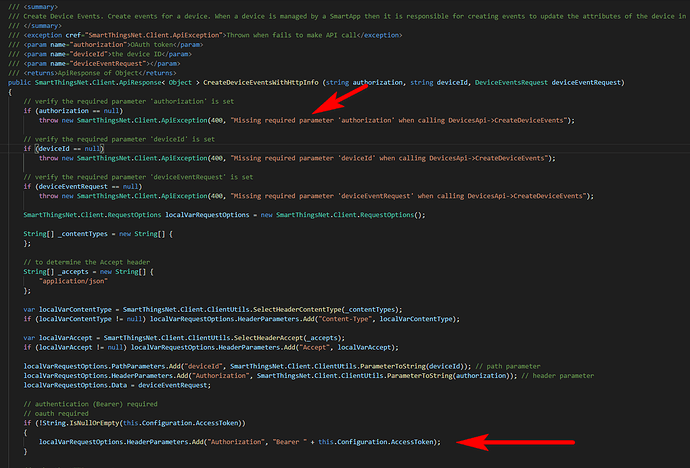Click the string "Missing required parameter 'deviceEventRequest'"
The height and width of the screenshot is (468, 690).
click(x=322, y=196)
